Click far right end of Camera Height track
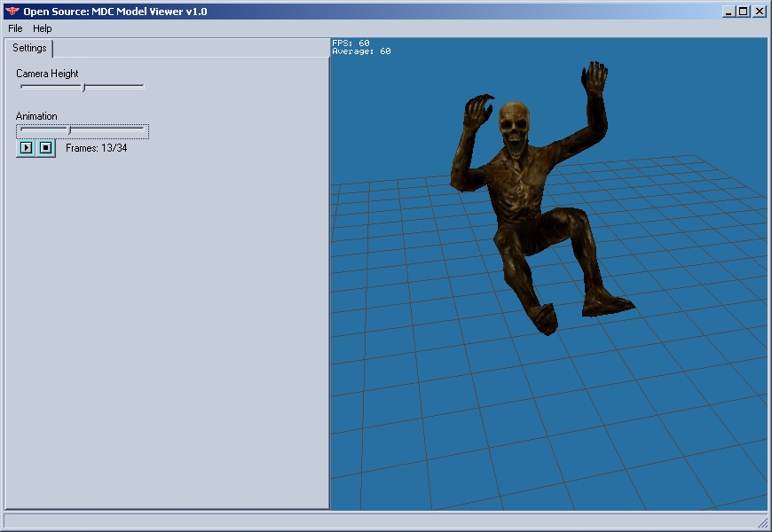772x532 pixels. click(x=142, y=87)
